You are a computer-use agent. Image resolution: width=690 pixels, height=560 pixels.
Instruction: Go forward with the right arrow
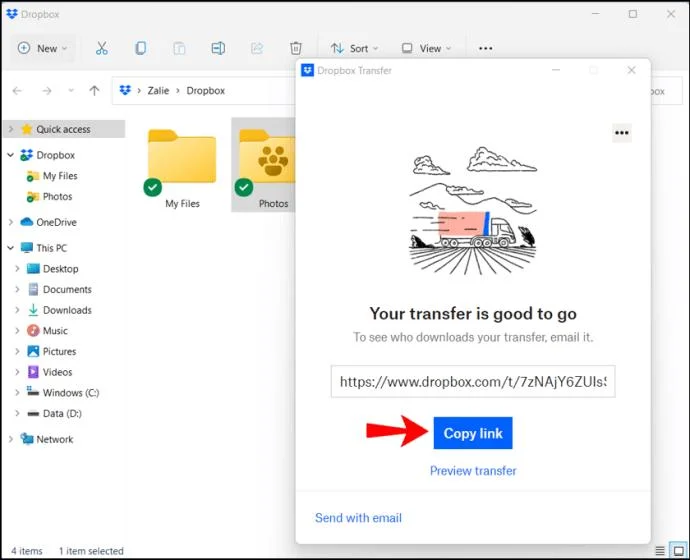click(x=47, y=91)
